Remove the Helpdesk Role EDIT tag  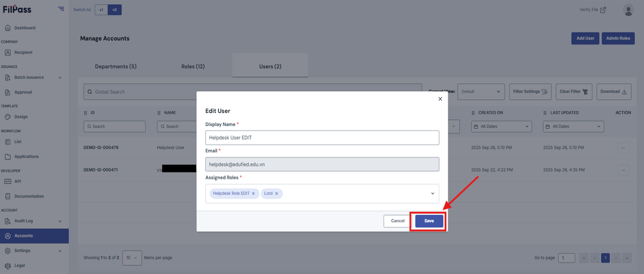pos(253,193)
